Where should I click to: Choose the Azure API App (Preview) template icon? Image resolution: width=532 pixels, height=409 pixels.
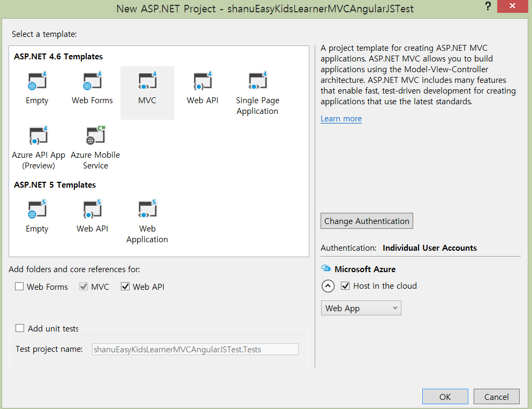point(39,136)
